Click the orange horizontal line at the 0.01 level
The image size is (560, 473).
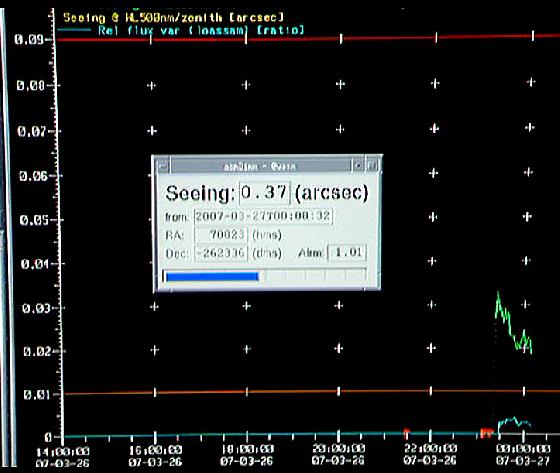pos(312,392)
